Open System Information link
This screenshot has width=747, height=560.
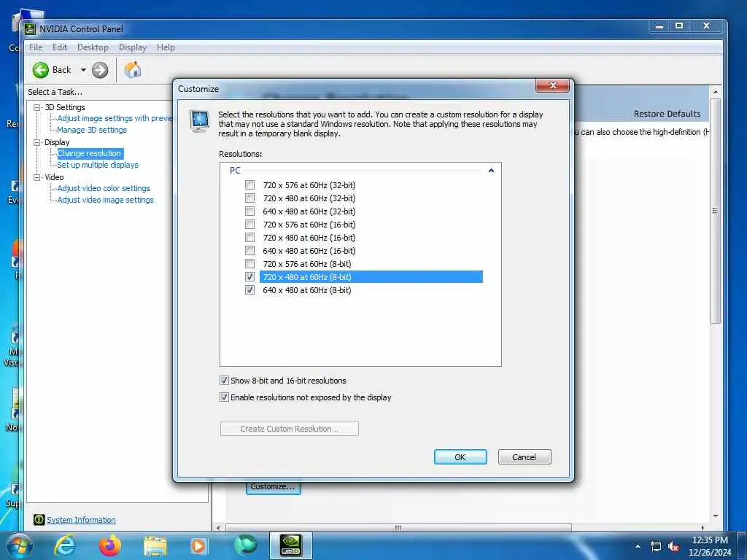point(81,520)
